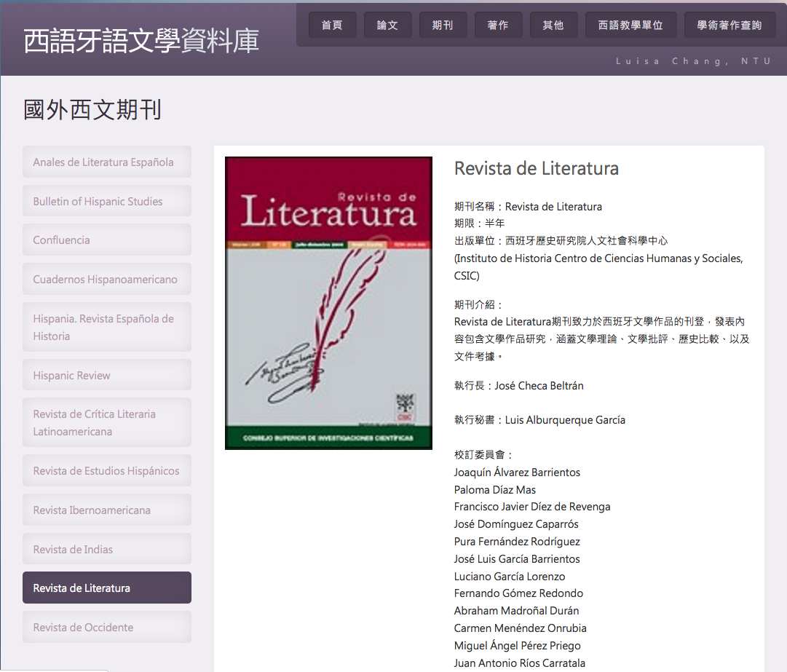Choose Revista de Estudios Hispánicos
This screenshot has width=787, height=672.
(107, 471)
